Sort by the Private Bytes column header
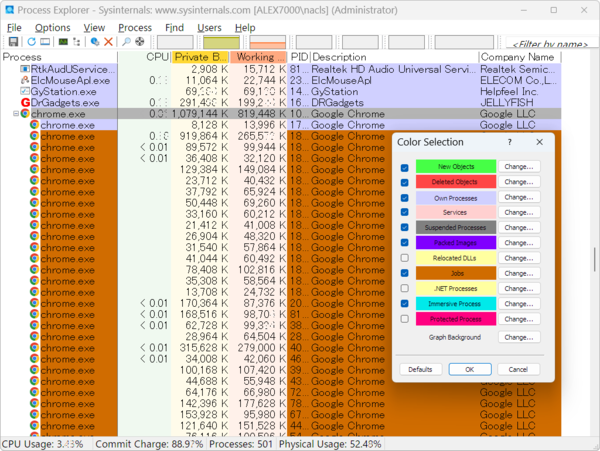The width and height of the screenshot is (600, 451). pos(199,58)
